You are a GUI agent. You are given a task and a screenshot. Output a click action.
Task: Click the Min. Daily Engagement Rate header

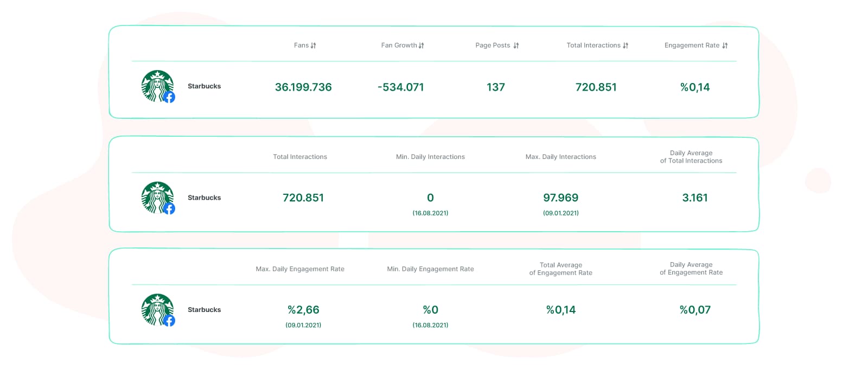(430, 269)
